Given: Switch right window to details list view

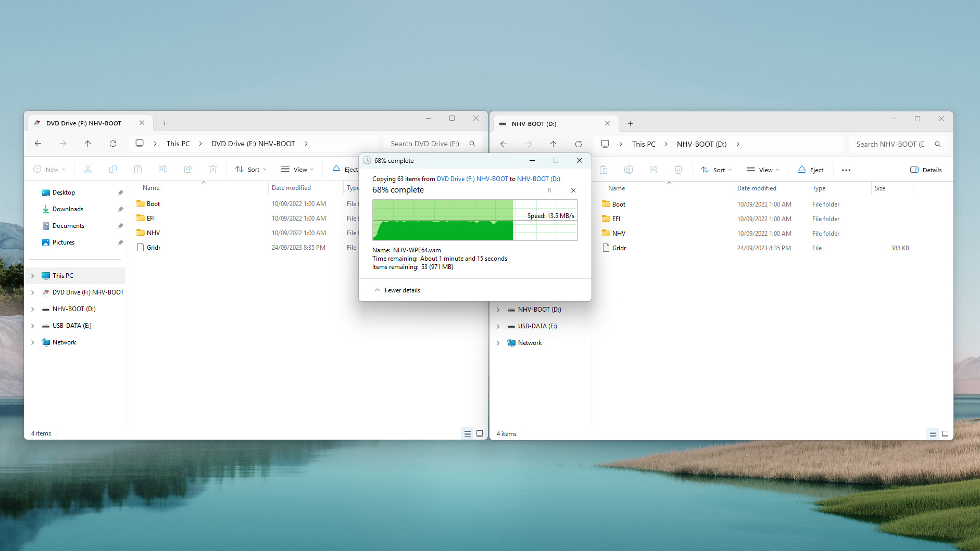Looking at the screenshot, I should (933, 434).
